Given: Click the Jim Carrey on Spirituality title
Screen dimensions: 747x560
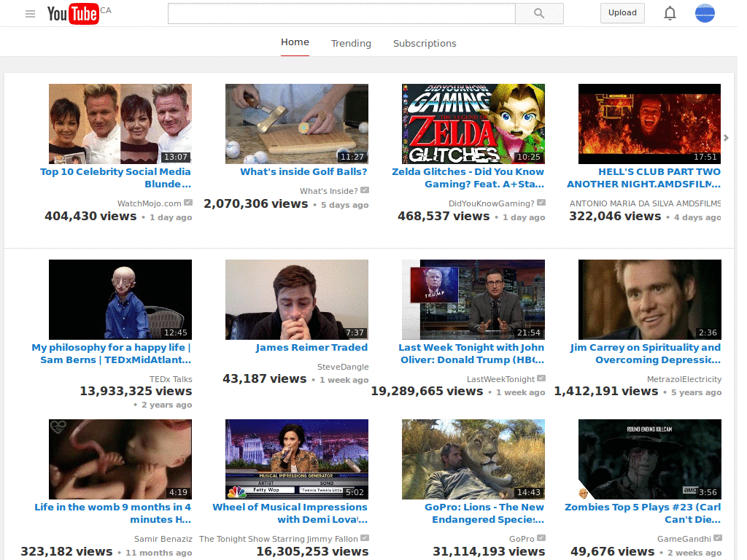Looking at the screenshot, I should point(646,354).
